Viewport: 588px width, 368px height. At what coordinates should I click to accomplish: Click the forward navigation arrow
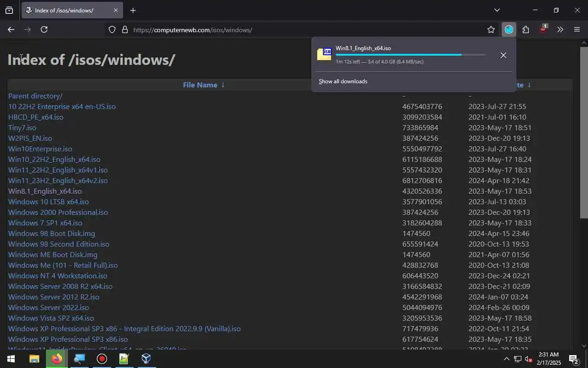(28, 29)
